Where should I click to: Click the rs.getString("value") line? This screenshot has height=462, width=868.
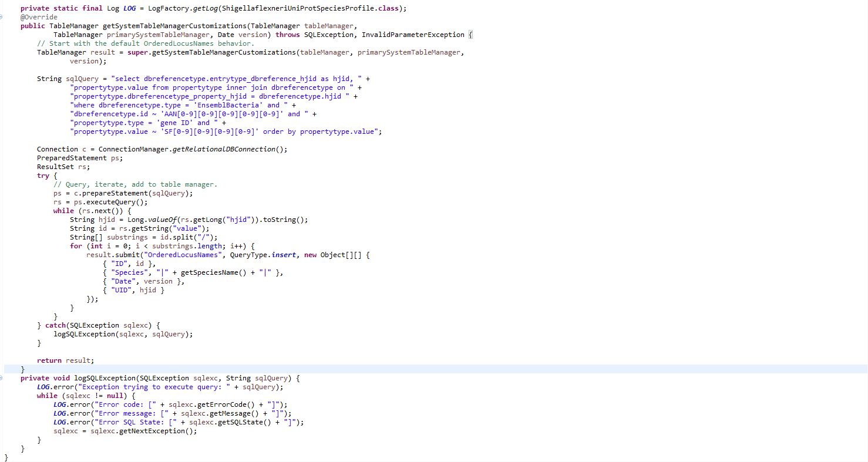tap(139, 228)
